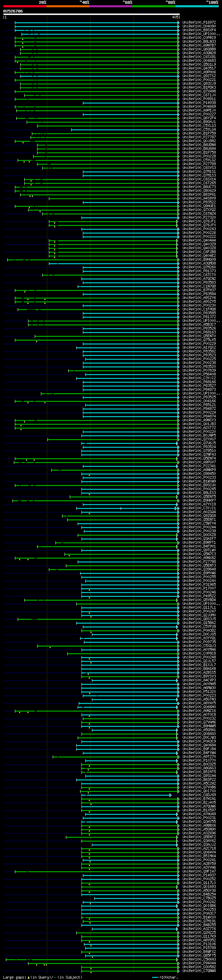
Task: Click the UniRef100_P07839 label
Action: (x=199, y=371)
